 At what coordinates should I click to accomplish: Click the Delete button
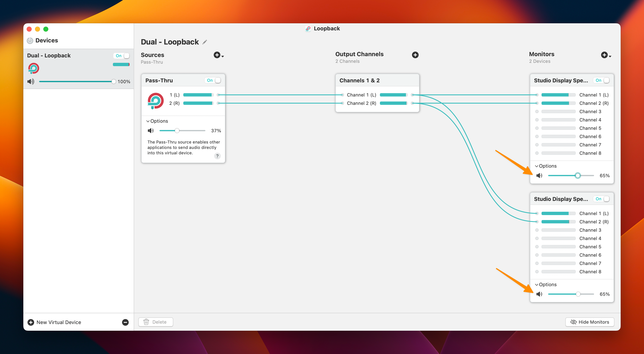(x=156, y=322)
